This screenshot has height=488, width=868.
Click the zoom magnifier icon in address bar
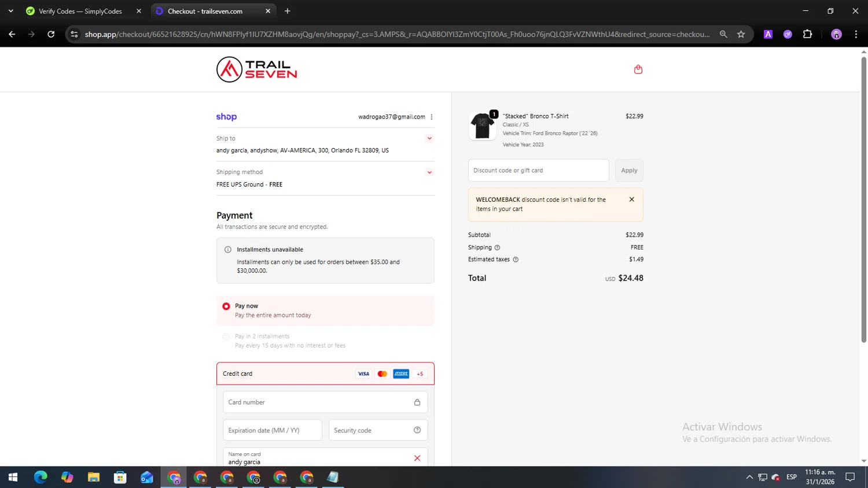coord(723,34)
